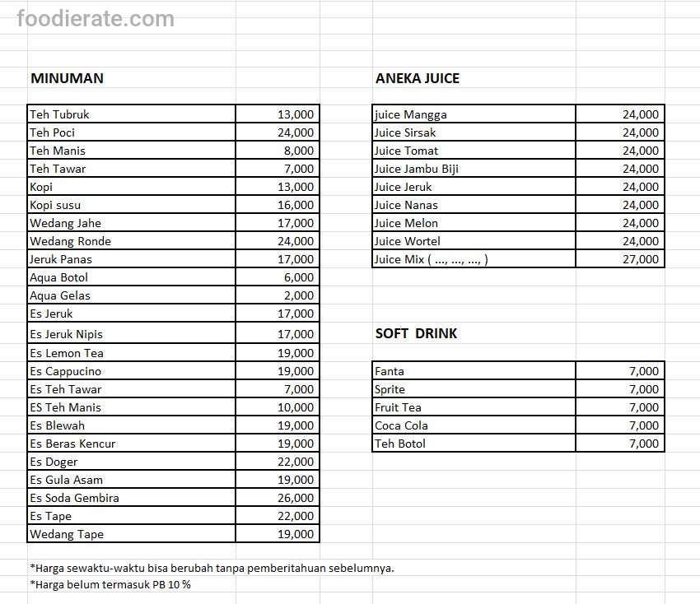Select the SOFT DRINK heading cell
Viewport: 700px width, 604px height.
(x=416, y=333)
